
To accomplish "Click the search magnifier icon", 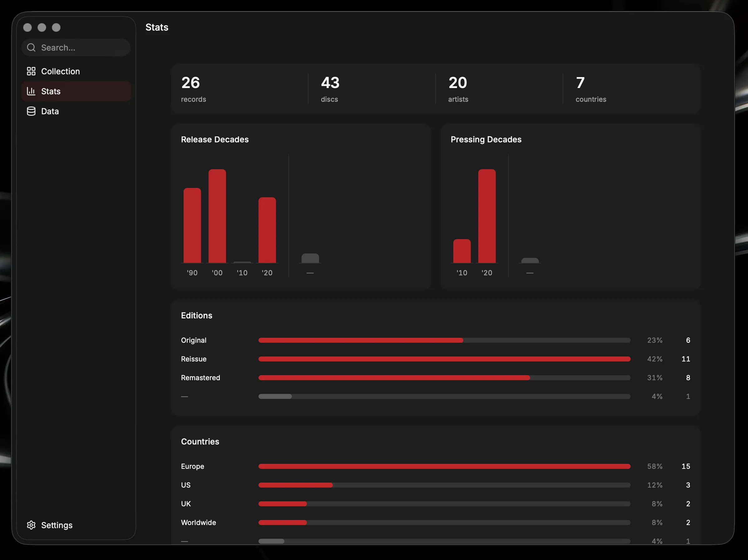I will pos(31,48).
